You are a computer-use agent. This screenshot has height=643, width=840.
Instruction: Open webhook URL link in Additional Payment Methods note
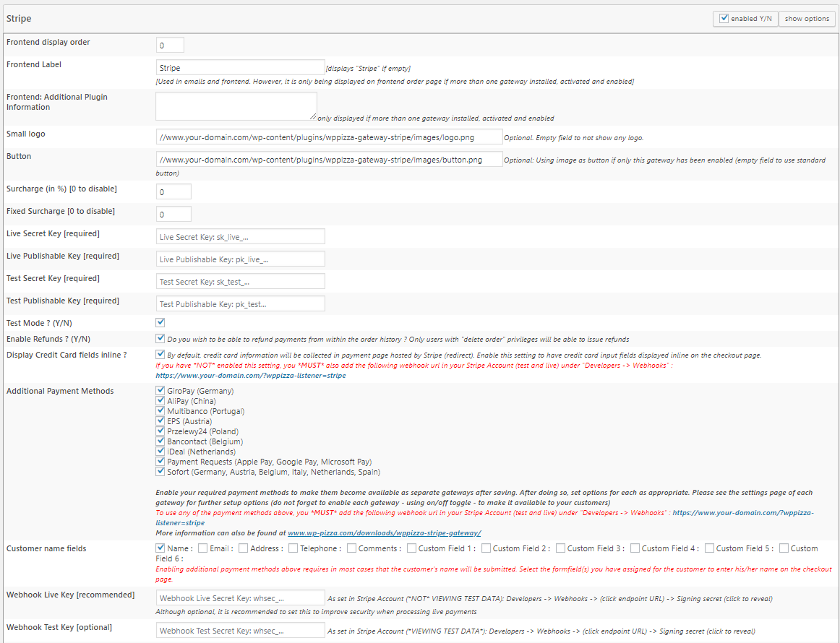click(743, 513)
